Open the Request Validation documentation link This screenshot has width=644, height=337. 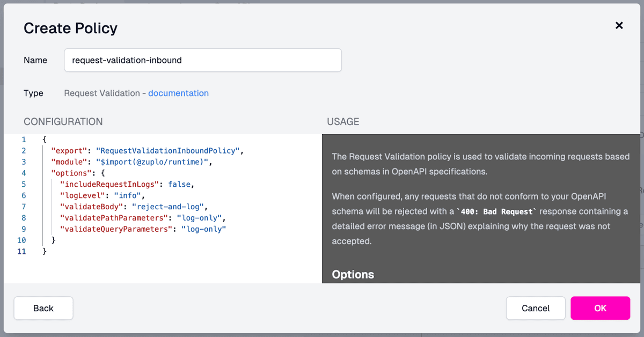click(x=178, y=93)
